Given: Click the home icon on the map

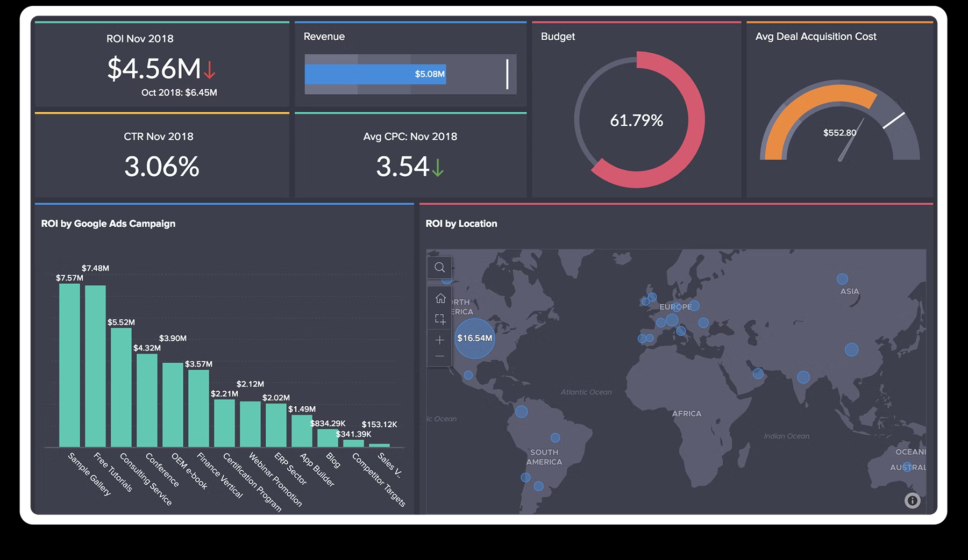Looking at the screenshot, I should pos(439,299).
